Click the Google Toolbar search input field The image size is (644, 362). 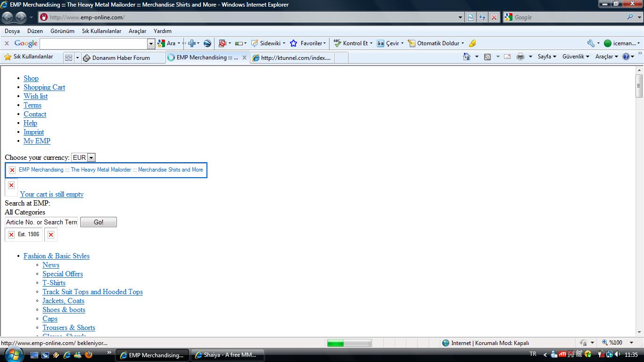(94, 44)
